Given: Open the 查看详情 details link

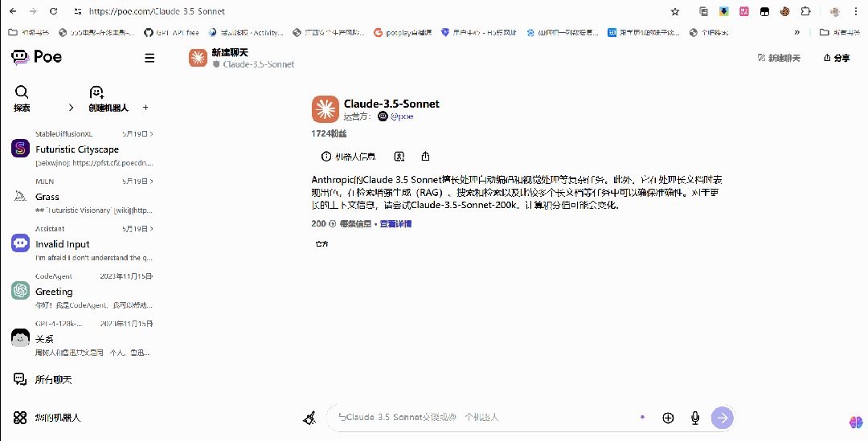Looking at the screenshot, I should click(395, 224).
